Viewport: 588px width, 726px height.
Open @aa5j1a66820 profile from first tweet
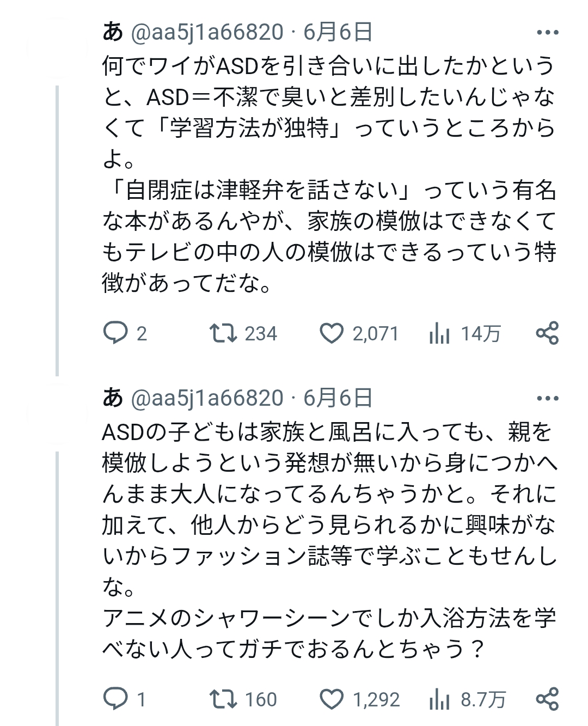coord(207,33)
